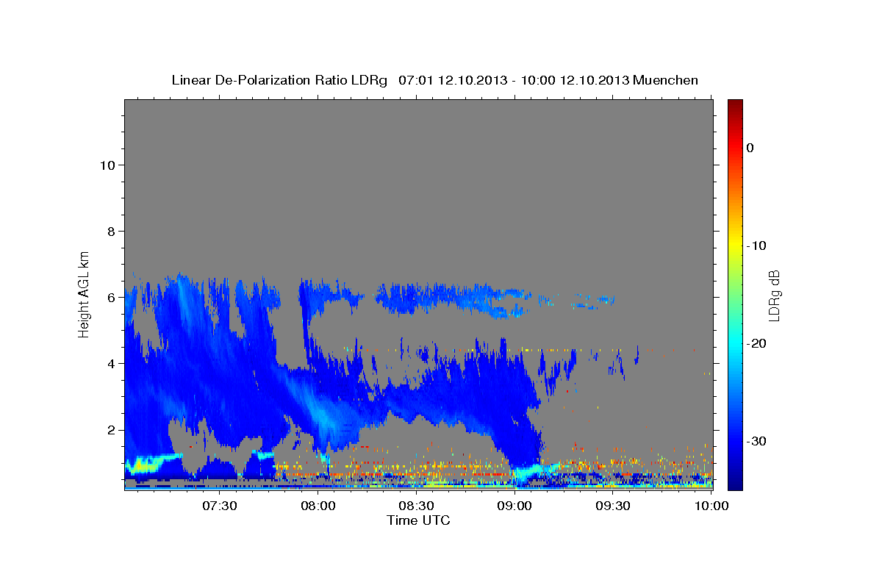This screenshot has width=882, height=588.
Task: Click the 08:30 time tick label
Action: coord(416,506)
